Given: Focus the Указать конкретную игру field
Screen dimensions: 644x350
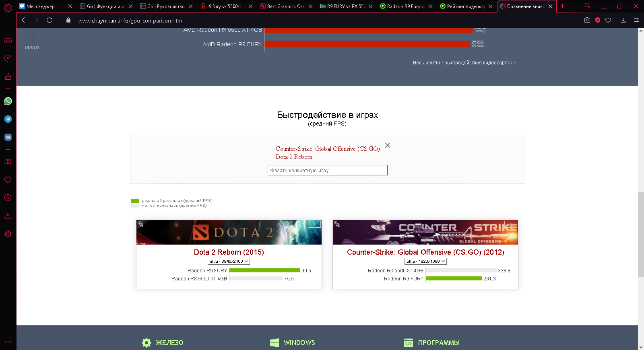Looking at the screenshot, I should [x=328, y=170].
